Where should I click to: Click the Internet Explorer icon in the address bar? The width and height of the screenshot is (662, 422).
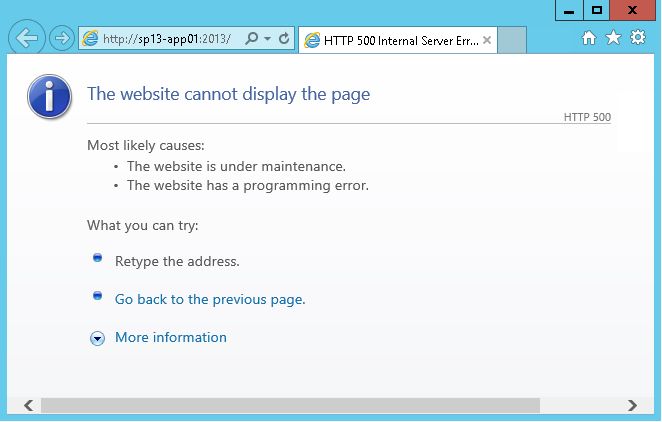(x=90, y=38)
